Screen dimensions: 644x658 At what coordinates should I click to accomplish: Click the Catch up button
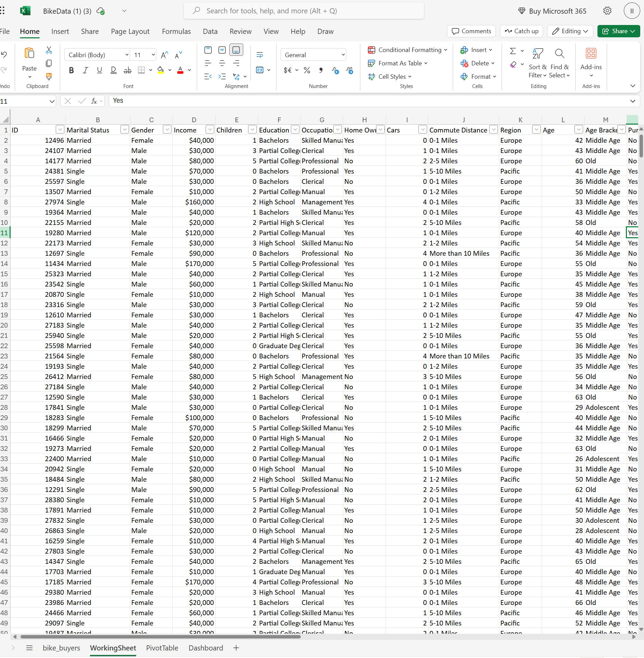click(521, 31)
